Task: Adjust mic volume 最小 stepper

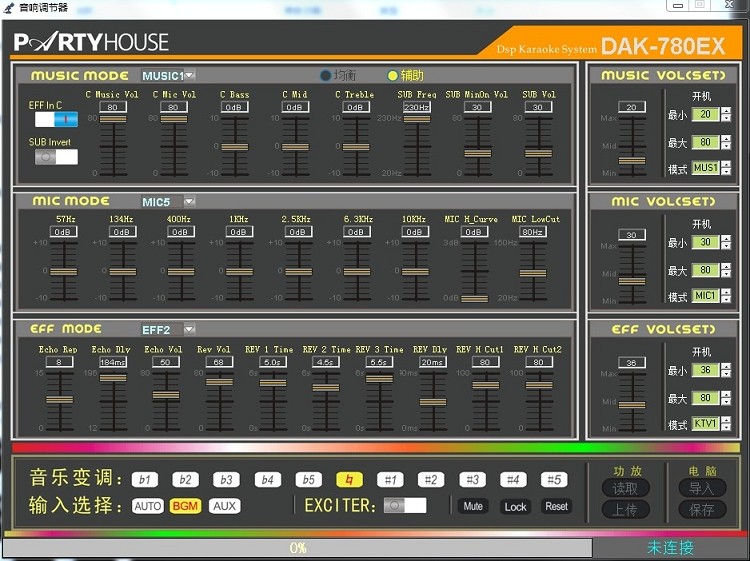Action: pos(726,242)
